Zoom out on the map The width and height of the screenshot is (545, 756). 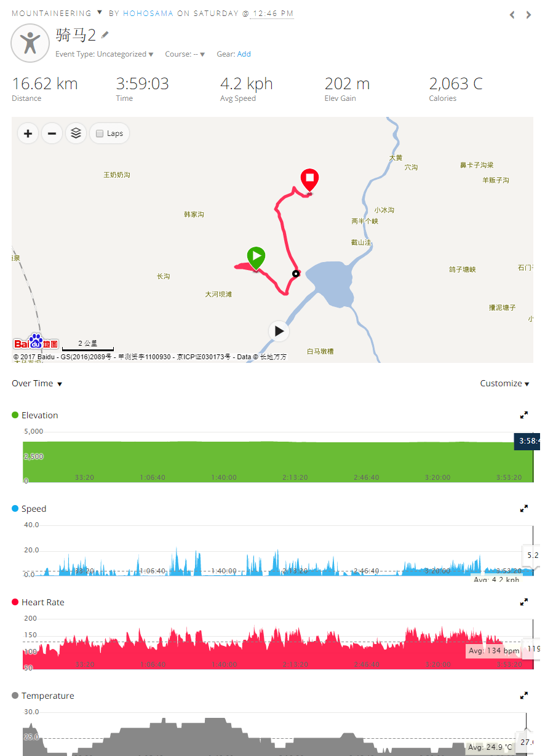(52, 133)
